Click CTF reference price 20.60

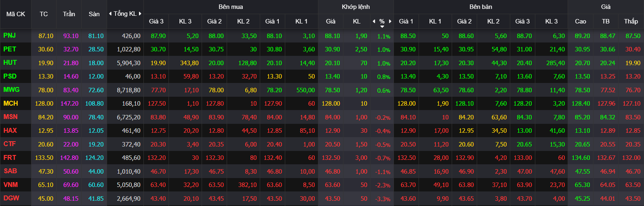(x=46, y=144)
